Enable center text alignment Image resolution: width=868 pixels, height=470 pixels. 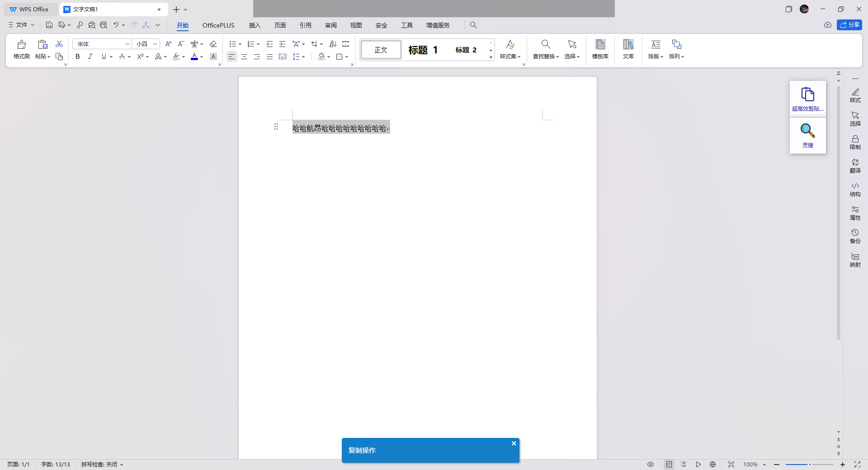pos(244,56)
